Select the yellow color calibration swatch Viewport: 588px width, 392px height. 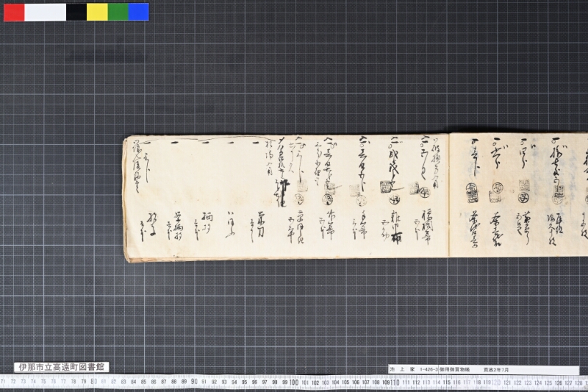click(x=97, y=12)
